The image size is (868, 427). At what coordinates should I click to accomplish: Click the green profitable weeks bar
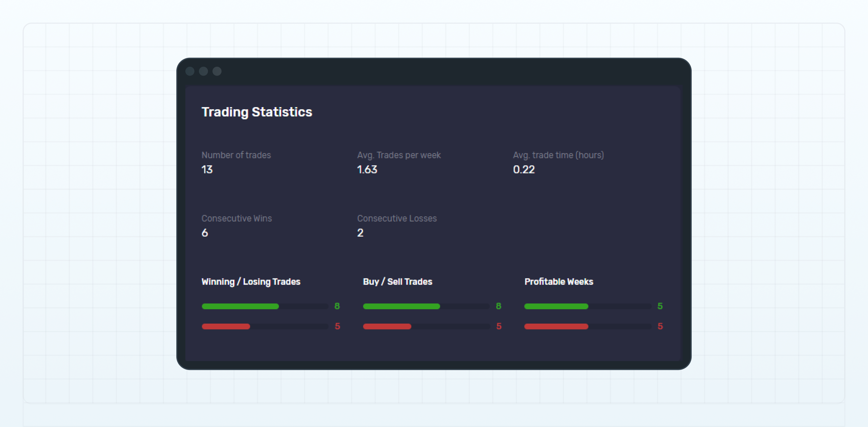click(556, 306)
